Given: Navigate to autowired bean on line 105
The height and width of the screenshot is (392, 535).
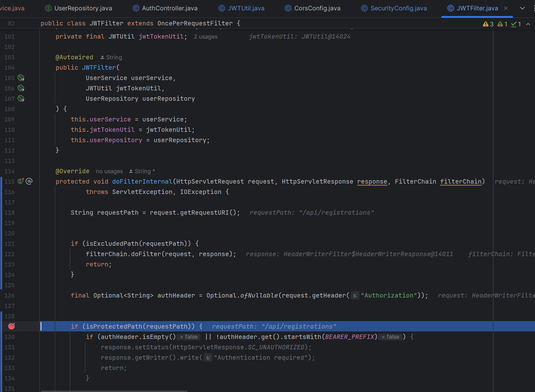Looking at the screenshot, I should 21,78.
